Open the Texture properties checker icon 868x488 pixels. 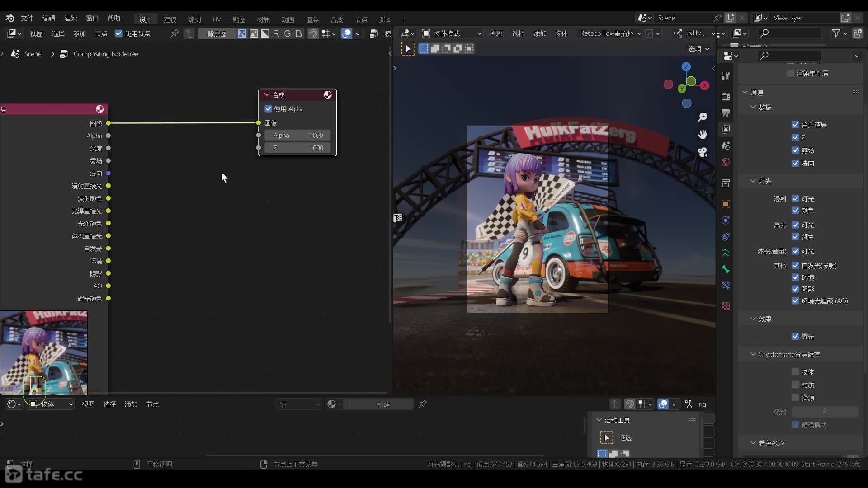click(x=726, y=306)
